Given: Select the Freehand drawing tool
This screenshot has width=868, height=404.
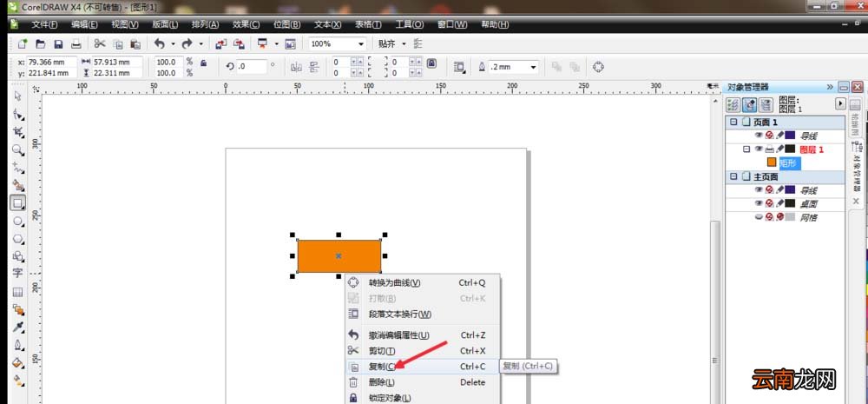Looking at the screenshot, I should point(17,168).
